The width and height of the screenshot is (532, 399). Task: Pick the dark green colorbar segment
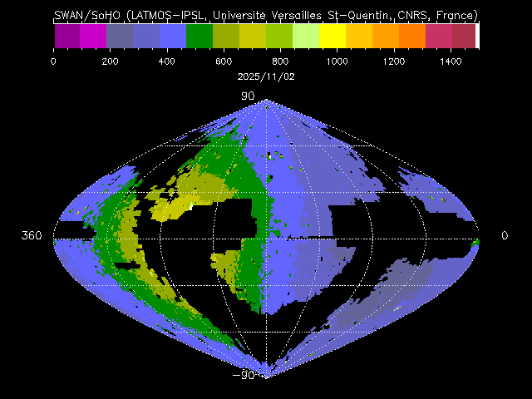coord(199,36)
